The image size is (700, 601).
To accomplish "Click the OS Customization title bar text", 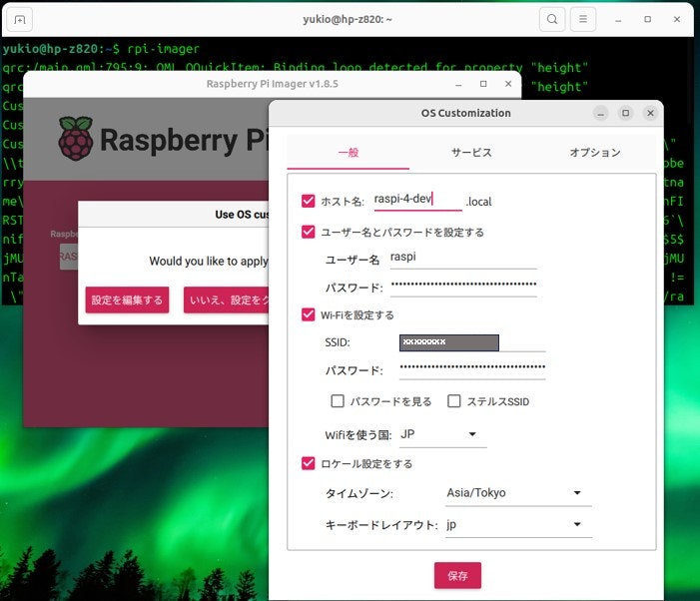I will [465, 114].
